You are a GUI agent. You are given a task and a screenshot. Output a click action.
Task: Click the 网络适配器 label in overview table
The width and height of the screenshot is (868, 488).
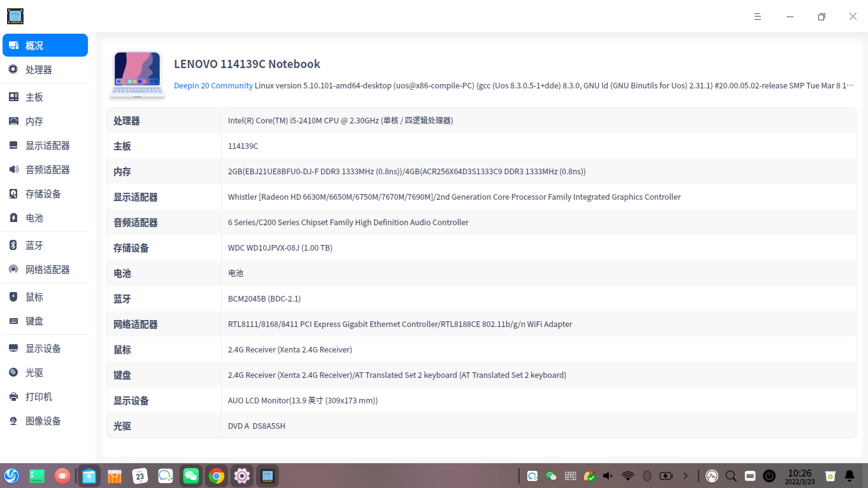[136, 324]
